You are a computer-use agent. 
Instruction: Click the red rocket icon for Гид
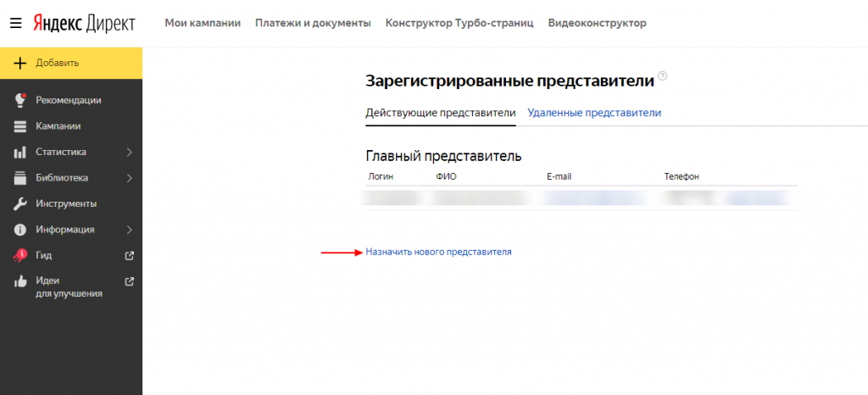pos(20,256)
